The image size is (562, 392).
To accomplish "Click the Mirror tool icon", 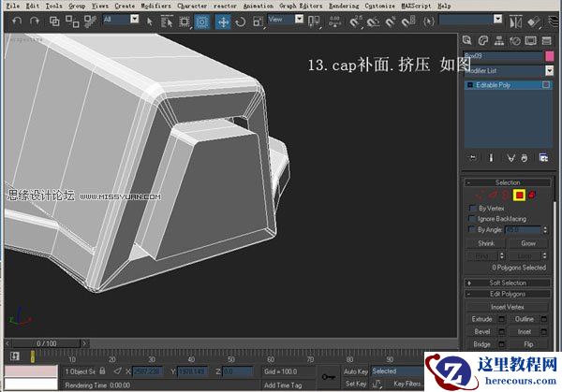I will (516, 22).
